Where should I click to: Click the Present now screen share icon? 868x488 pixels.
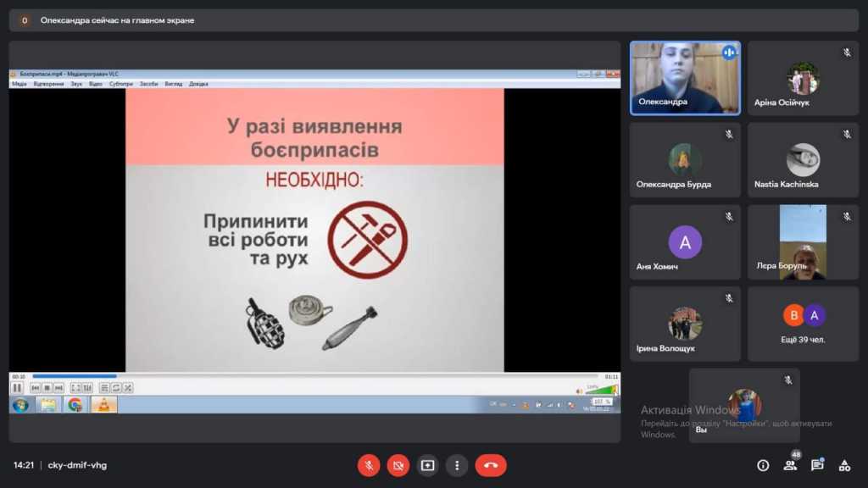(x=427, y=465)
